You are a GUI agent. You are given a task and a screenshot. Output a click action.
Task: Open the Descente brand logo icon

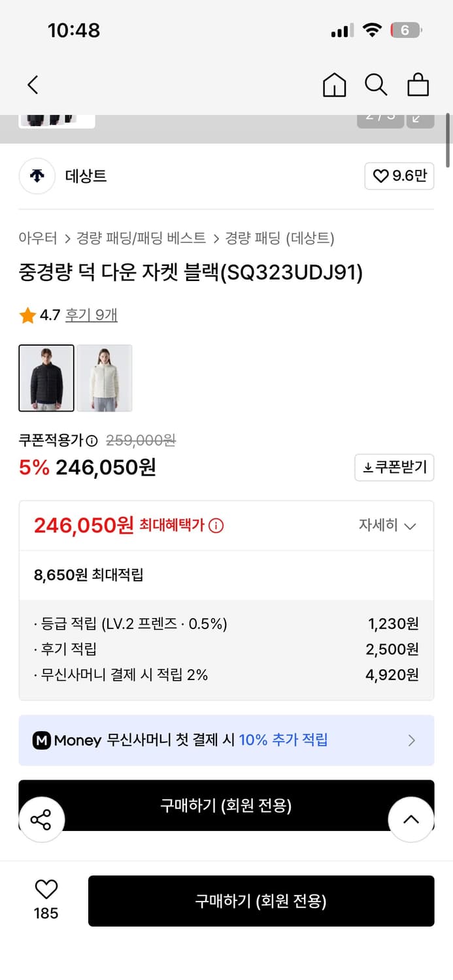[37, 176]
